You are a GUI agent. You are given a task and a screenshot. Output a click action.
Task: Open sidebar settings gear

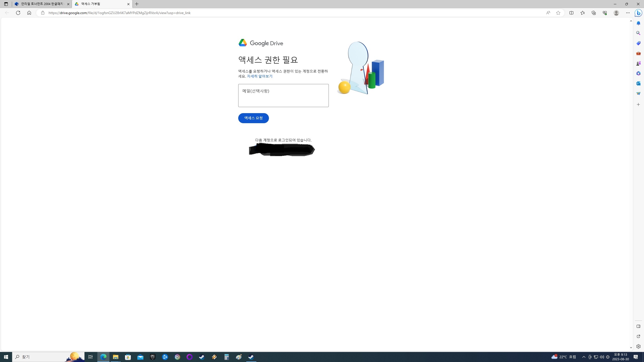click(x=638, y=346)
